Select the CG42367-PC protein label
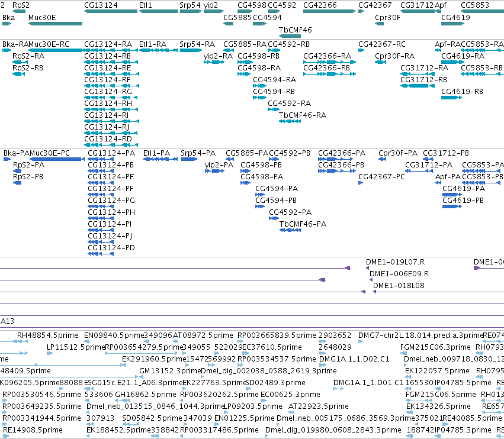 (x=381, y=177)
